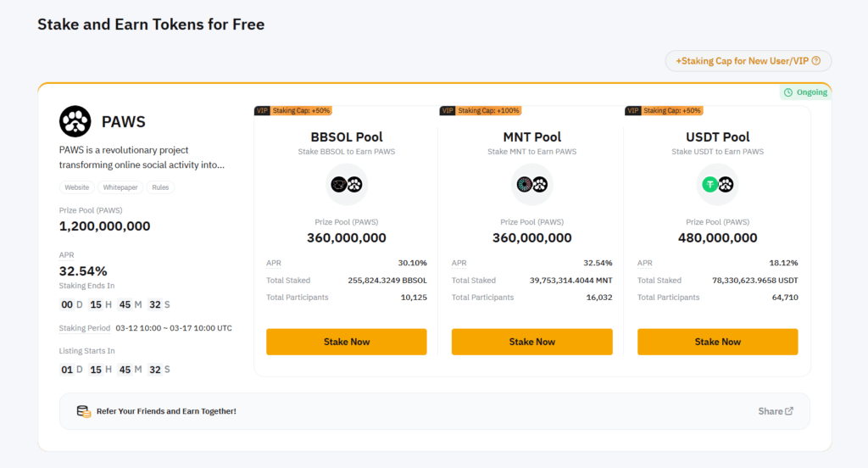This screenshot has height=468, width=868.
Task: Click the VIP tag on the USDT Pool
Action: pyautogui.click(x=632, y=111)
